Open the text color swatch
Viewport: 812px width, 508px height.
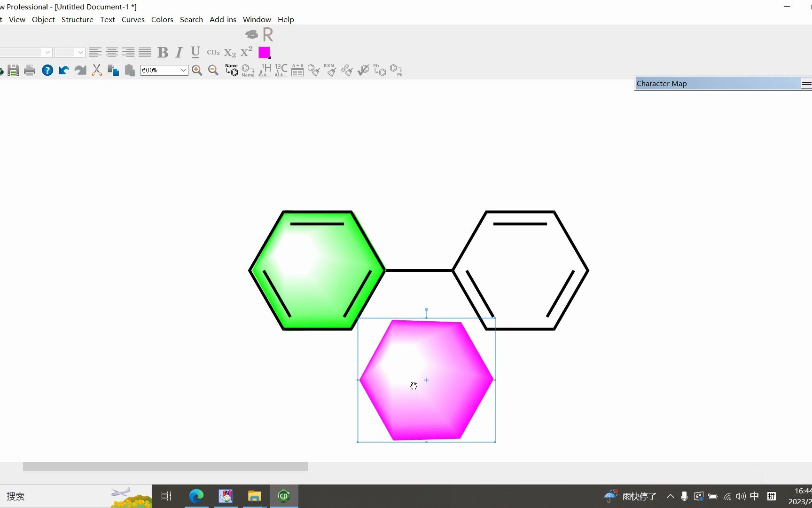coord(264,52)
